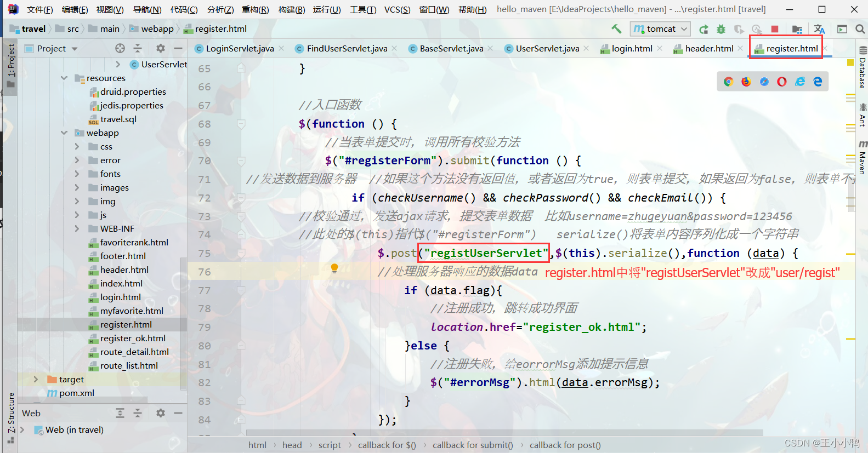Open the VCS(S) menu
The width and height of the screenshot is (868, 453).
pyautogui.click(x=397, y=9)
